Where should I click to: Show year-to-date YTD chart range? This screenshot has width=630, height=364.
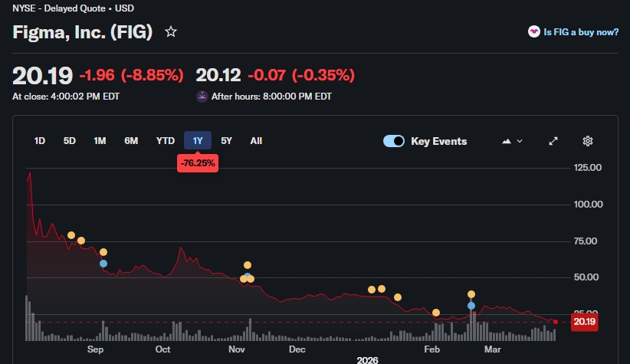(165, 140)
